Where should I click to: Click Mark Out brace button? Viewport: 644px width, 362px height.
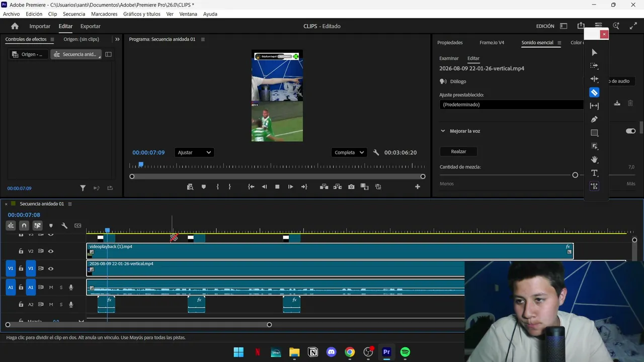[x=229, y=187]
